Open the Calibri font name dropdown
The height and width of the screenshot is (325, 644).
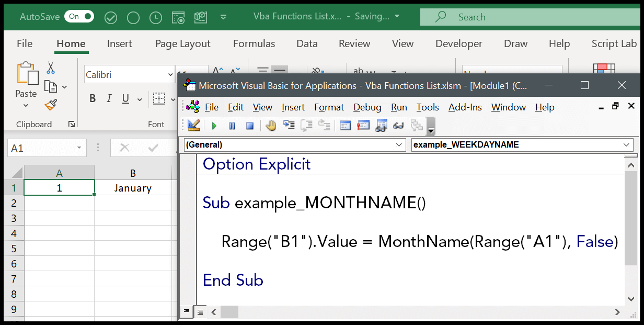(x=170, y=75)
